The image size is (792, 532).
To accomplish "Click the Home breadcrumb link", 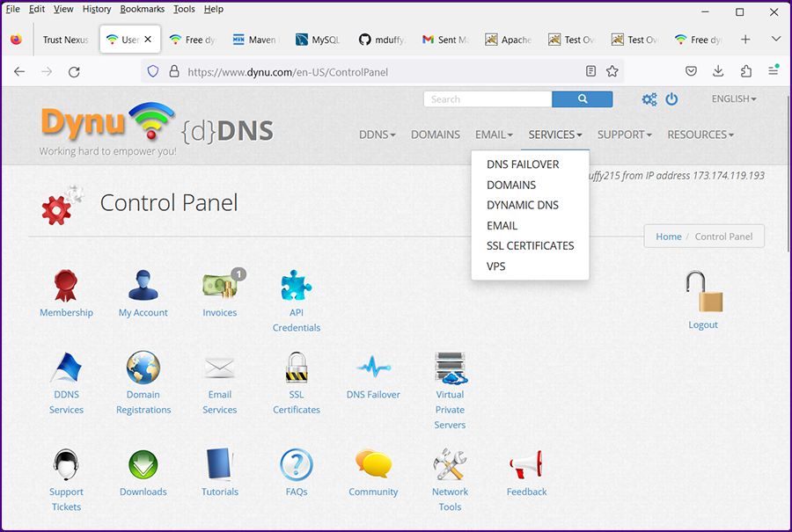I will [x=669, y=237].
